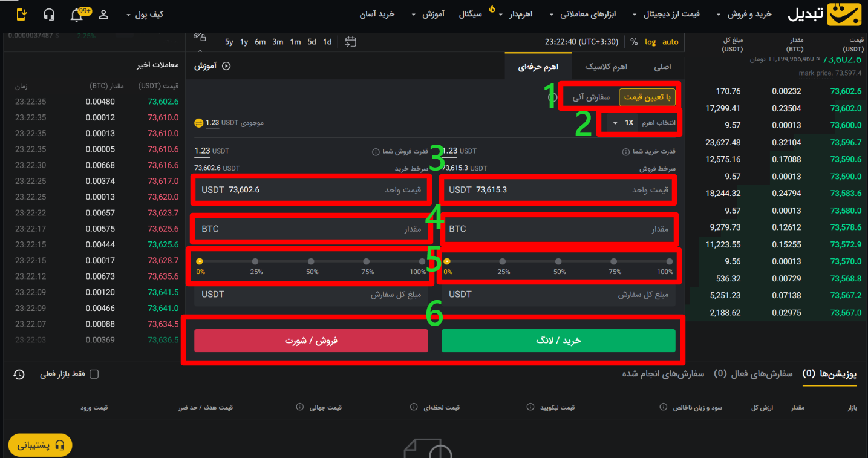Open the chart go-to-date calendar icon
Screen dimensions: 868x458
click(351, 42)
